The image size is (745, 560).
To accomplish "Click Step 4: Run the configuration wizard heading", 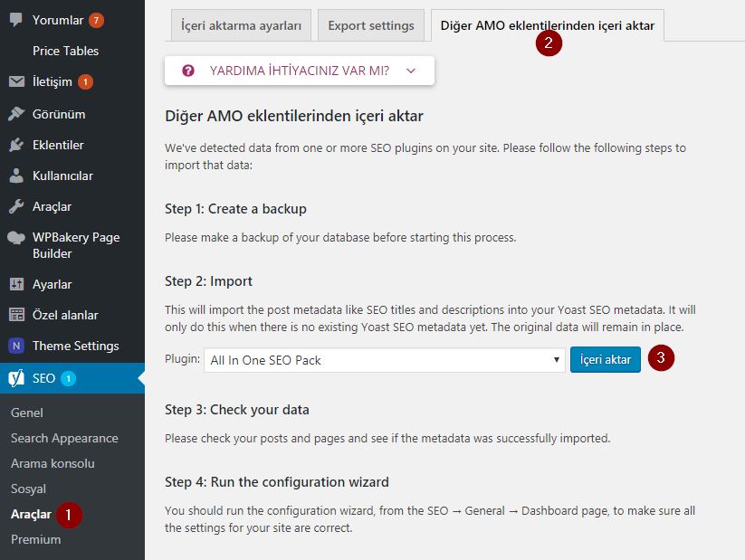I will tap(277, 482).
